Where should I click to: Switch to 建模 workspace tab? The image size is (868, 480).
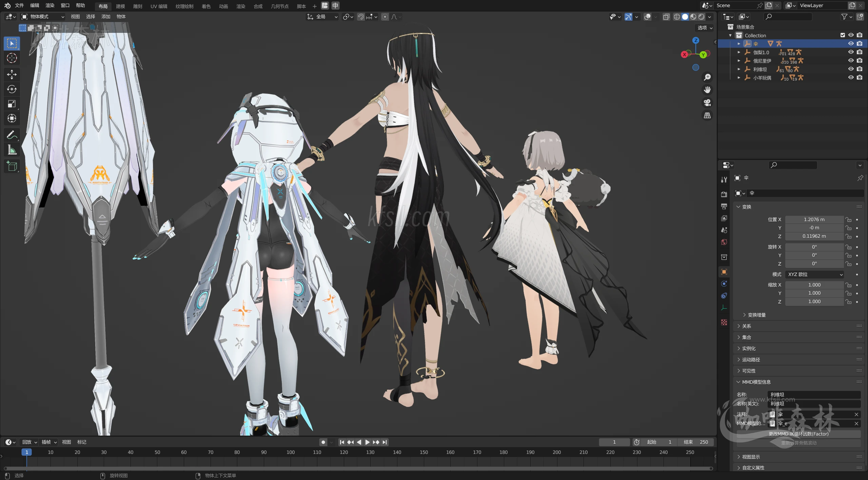click(120, 6)
